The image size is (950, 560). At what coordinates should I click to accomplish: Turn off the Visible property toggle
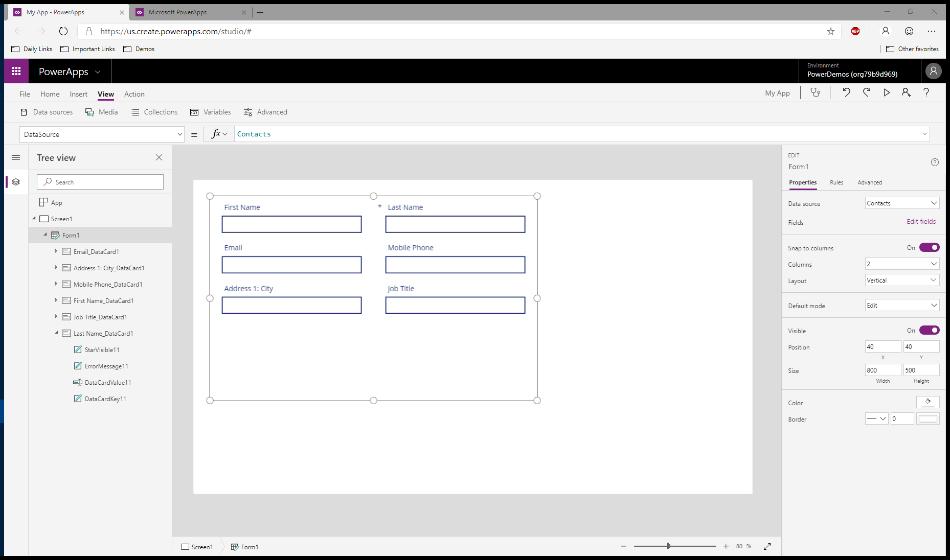[929, 330]
